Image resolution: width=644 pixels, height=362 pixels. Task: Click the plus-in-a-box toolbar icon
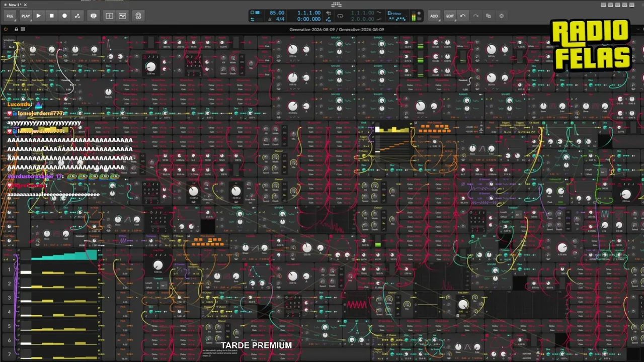[109, 16]
